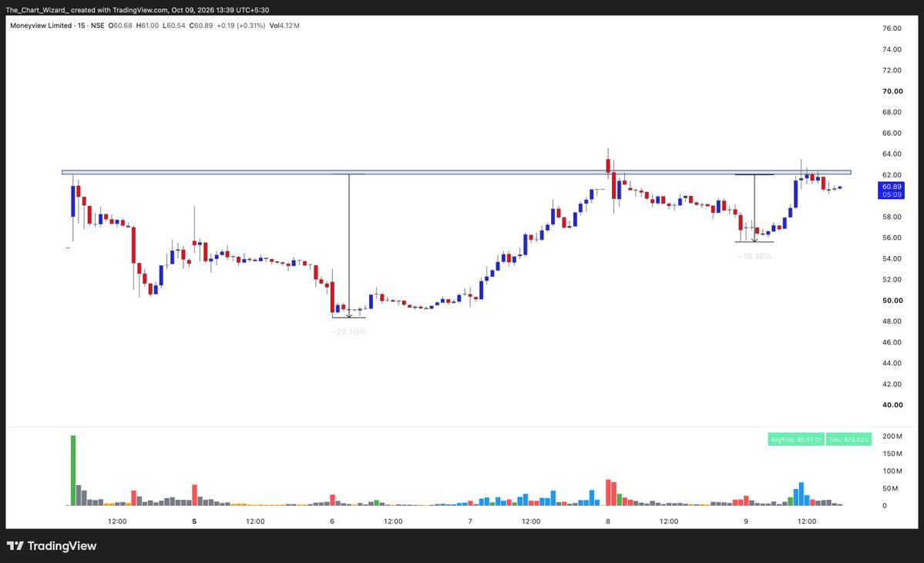This screenshot has height=563, width=924.
Task: Click the 44.00 price axis label
Action: (892, 363)
